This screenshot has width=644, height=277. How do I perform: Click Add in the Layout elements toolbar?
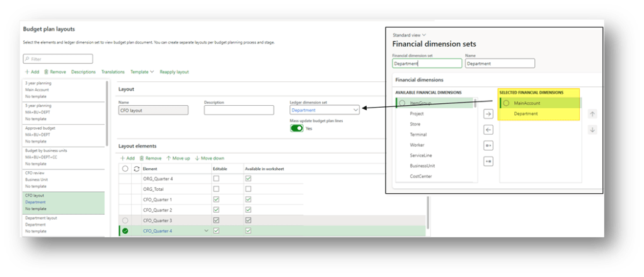tap(127, 158)
